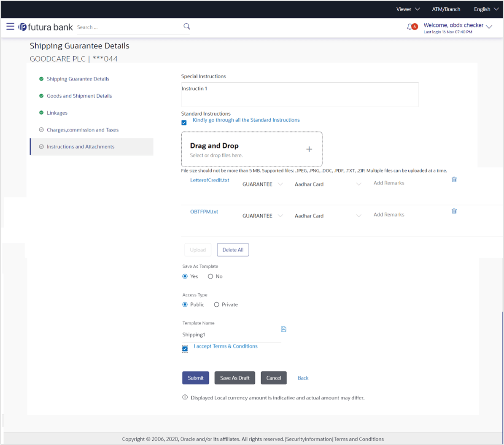Open the OBTFPM.txt file link
This screenshot has width=504, height=445.
pos(204,212)
